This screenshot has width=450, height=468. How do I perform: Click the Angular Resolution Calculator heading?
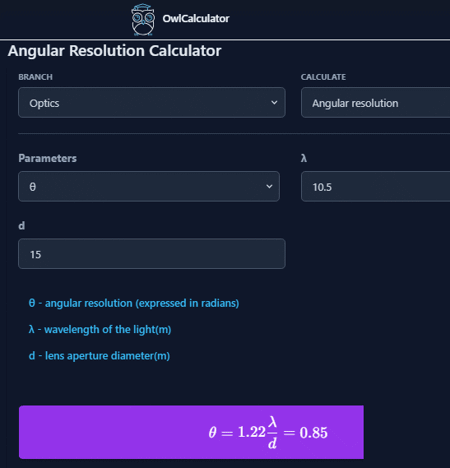coord(114,51)
